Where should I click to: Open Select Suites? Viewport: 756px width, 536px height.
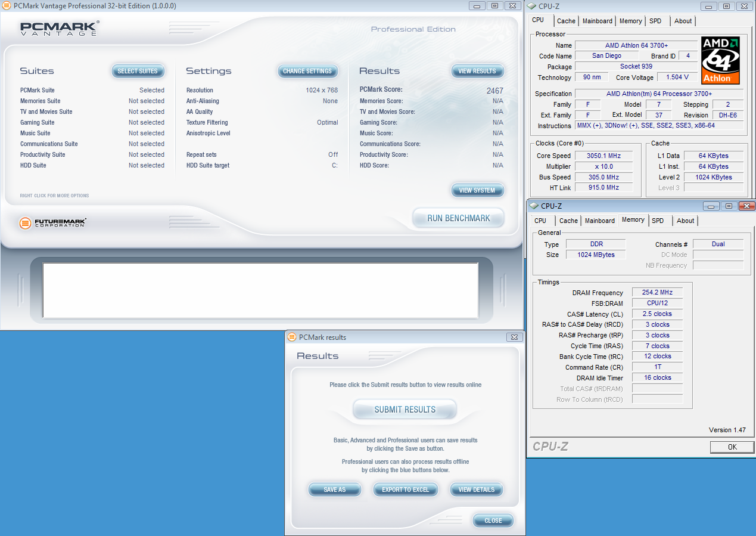coord(138,71)
